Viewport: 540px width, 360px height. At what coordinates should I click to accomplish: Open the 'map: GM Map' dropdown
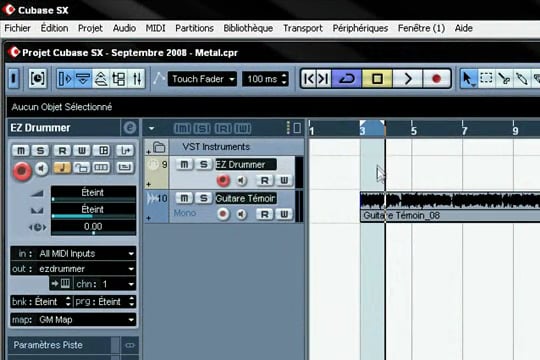73,320
